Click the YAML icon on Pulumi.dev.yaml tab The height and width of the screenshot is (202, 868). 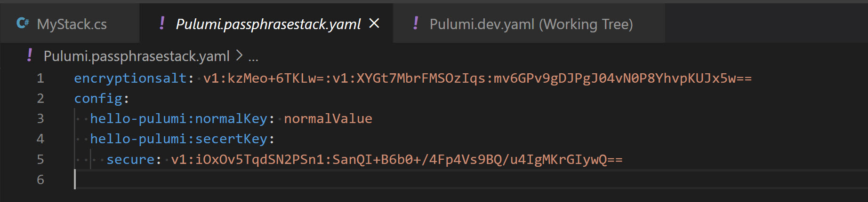[x=416, y=23]
